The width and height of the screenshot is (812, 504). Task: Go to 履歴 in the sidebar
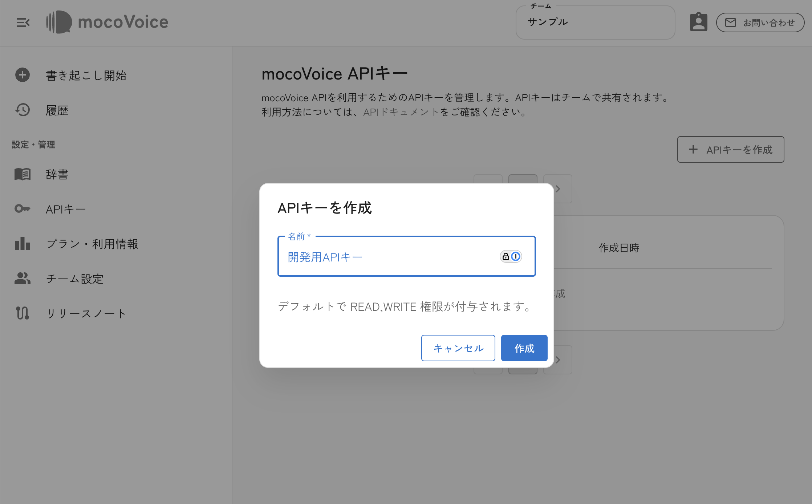[57, 110]
